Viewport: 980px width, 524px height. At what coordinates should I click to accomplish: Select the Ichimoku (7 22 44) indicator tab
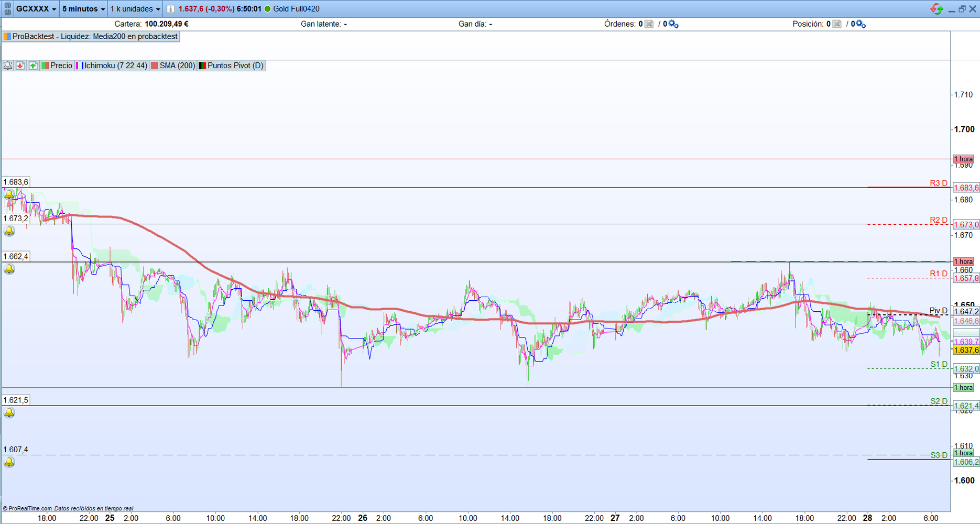112,65
